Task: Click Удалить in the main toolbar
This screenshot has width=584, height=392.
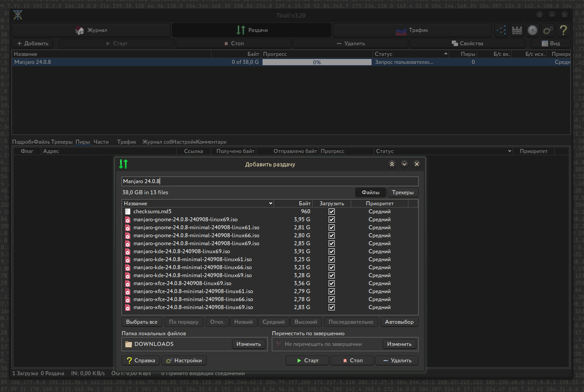Action: [x=350, y=43]
